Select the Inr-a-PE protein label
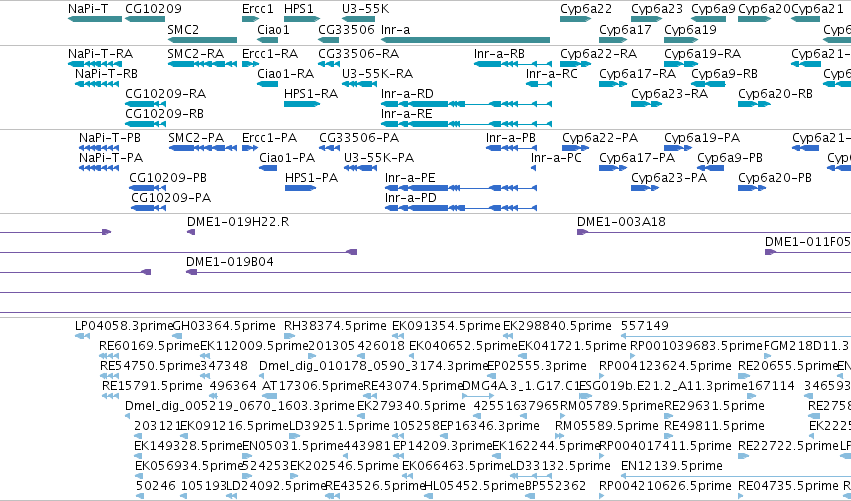This screenshot has width=851, height=501. [410, 178]
